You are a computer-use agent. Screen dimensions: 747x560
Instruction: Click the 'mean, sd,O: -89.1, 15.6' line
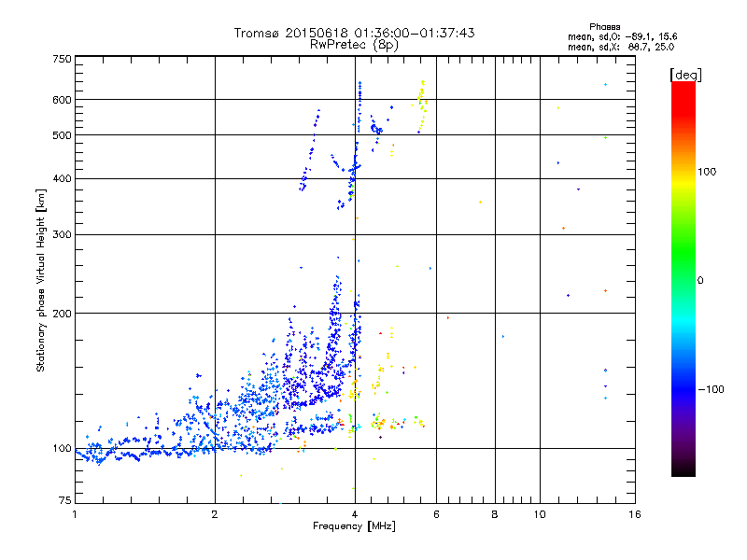pyautogui.click(x=622, y=36)
